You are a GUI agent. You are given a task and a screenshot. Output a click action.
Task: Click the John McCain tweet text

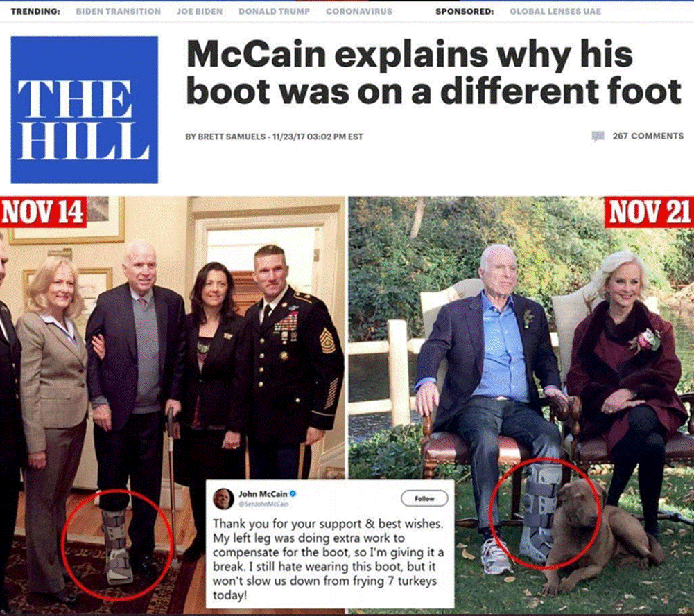click(x=328, y=559)
